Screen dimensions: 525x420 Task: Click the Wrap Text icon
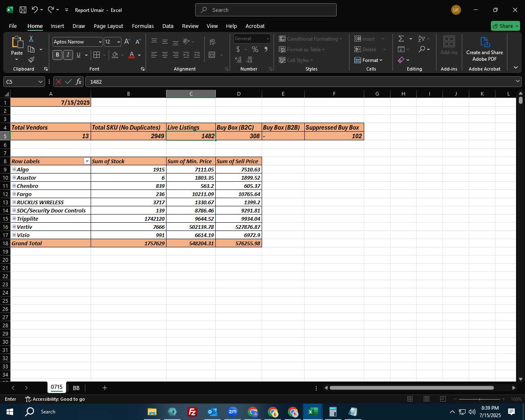(x=212, y=42)
